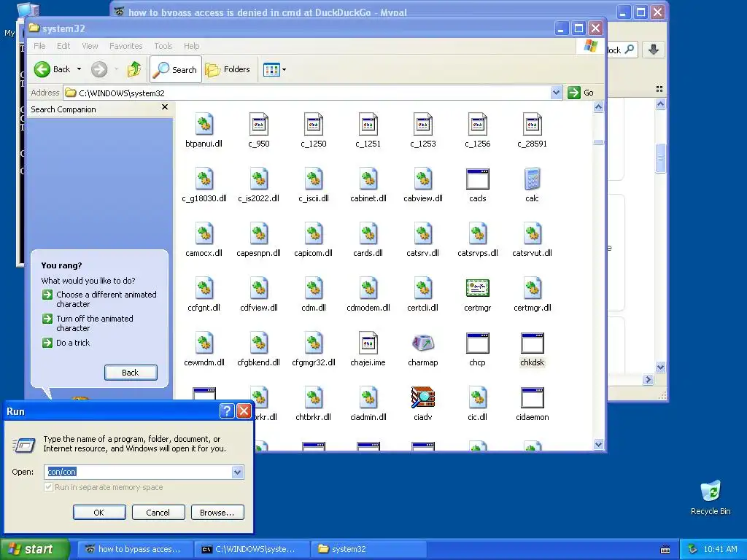Close the Search Companion pane
The image size is (747, 560).
click(x=165, y=107)
